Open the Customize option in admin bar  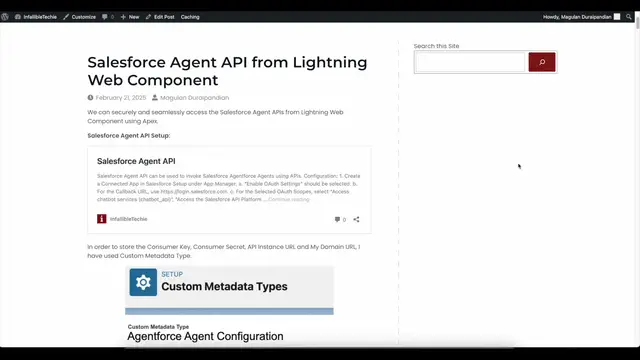pyautogui.click(x=80, y=17)
